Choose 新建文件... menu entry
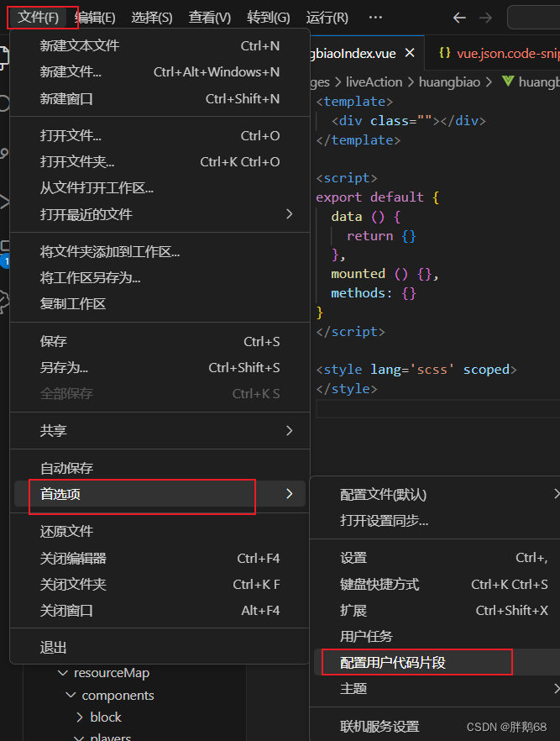Viewport: 560px width, 741px height. [160, 72]
